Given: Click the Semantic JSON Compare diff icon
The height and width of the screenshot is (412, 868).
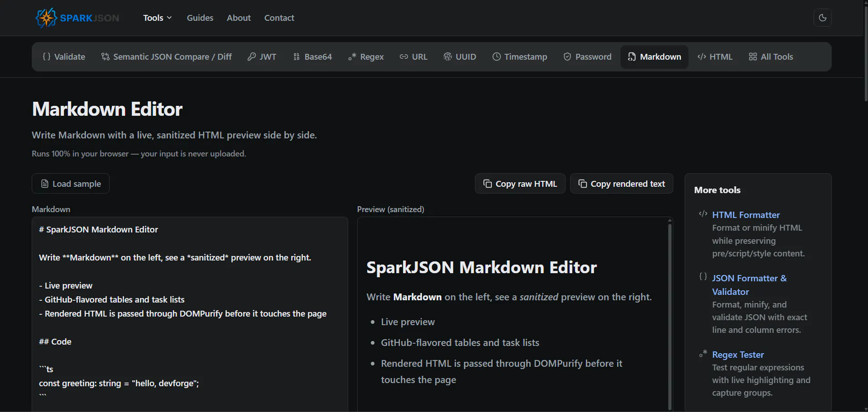Looking at the screenshot, I should coord(106,57).
